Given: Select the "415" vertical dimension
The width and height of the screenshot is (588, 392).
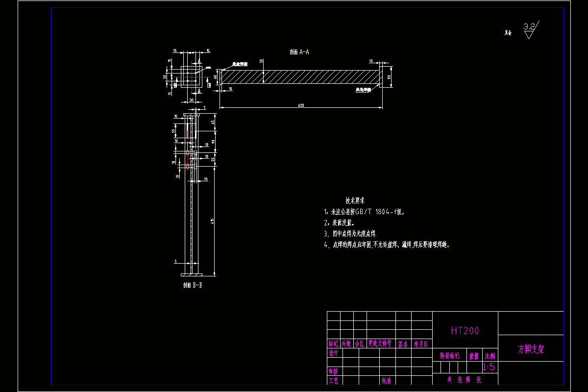Looking at the screenshot, I should 212,221.
